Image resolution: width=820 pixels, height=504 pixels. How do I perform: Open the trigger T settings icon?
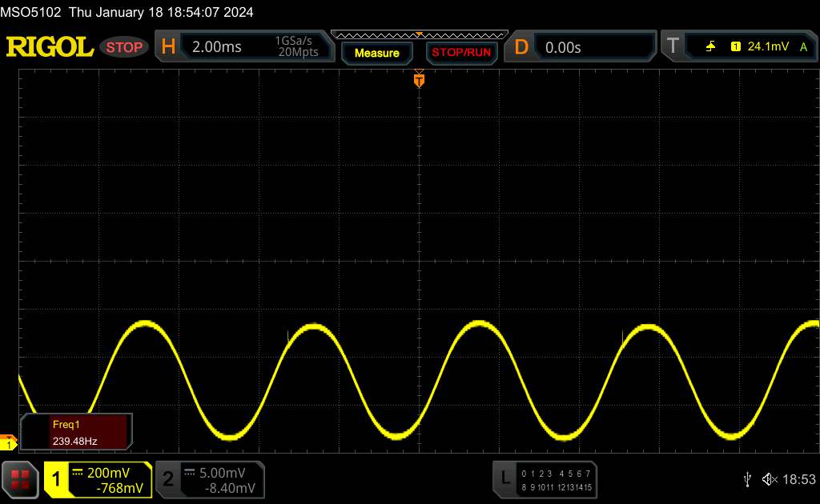[x=673, y=46]
